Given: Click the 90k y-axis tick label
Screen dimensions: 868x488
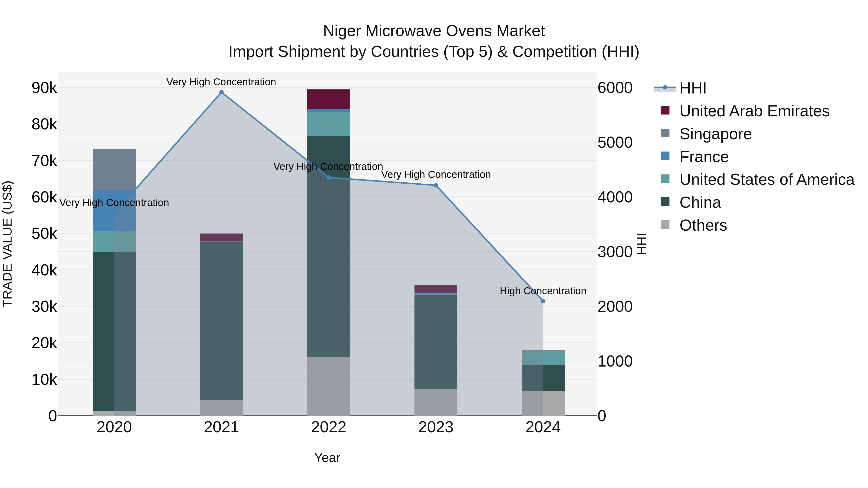Looking at the screenshot, I should pyautogui.click(x=44, y=88).
